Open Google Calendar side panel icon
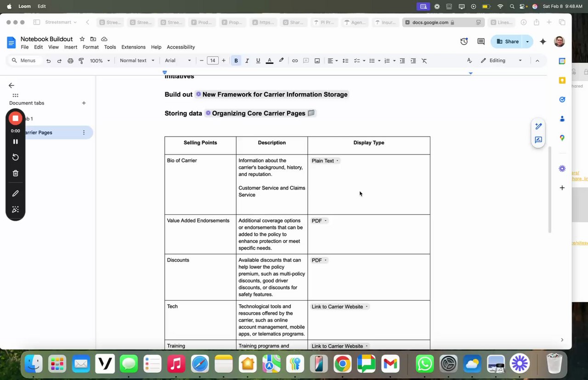The height and width of the screenshot is (380, 588). pos(562,61)
